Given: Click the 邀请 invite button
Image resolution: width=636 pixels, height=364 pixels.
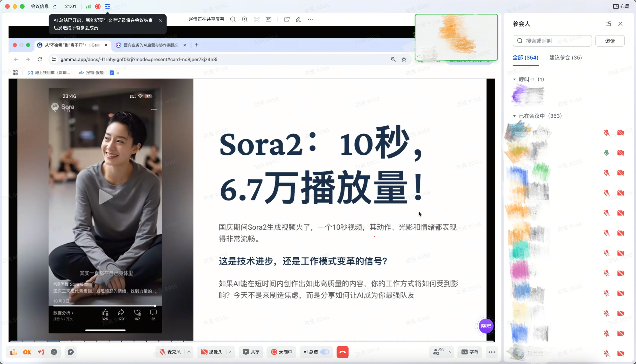Looking at the screenshot, I should pos(610,41).
